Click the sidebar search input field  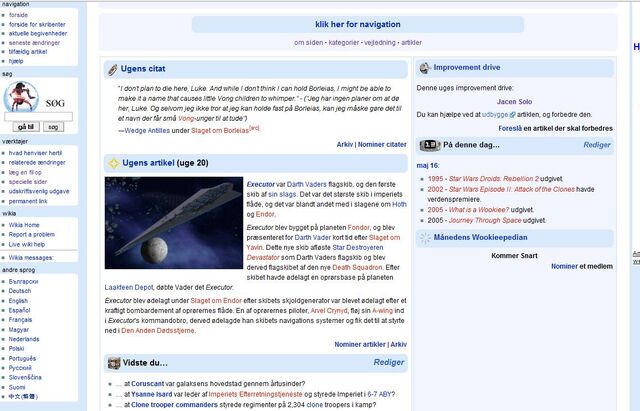pyautogui.click(x=38, y=117)
